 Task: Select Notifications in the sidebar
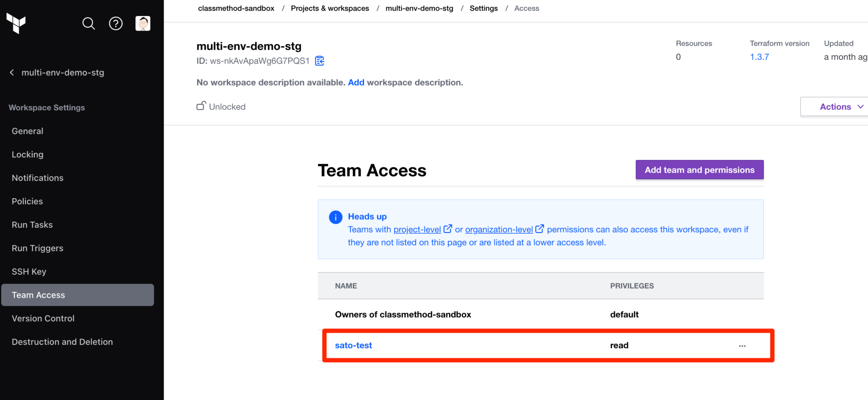(37, 178)
